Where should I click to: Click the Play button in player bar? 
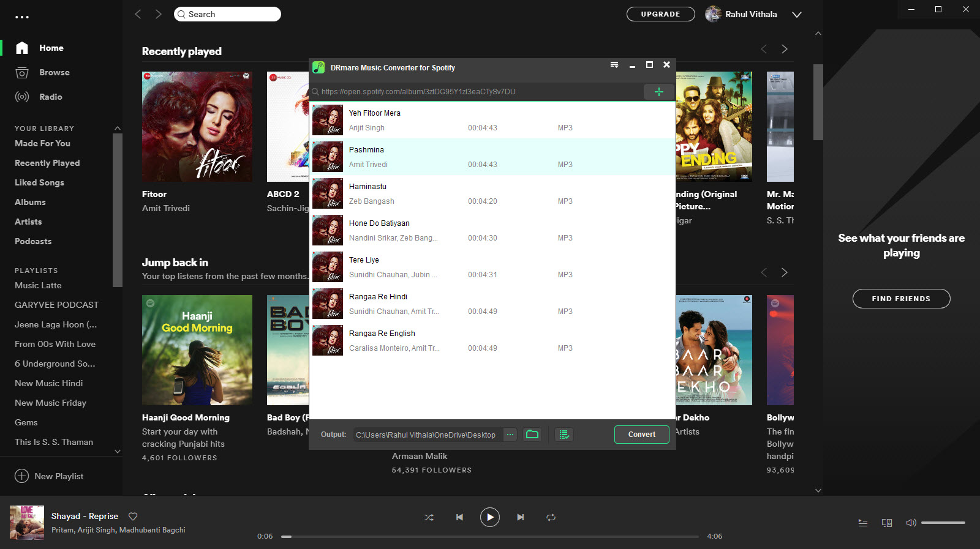(x=490, y=517)
